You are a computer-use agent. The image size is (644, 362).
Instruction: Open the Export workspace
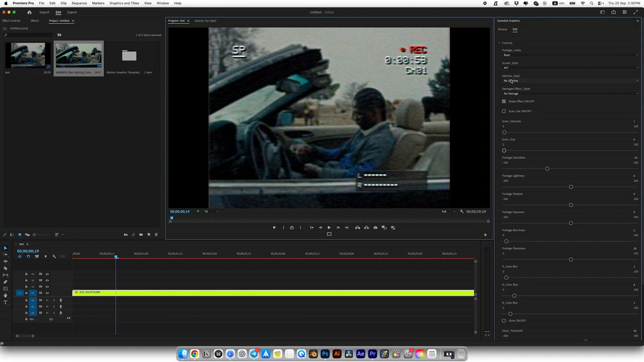(x=72, y=12)
